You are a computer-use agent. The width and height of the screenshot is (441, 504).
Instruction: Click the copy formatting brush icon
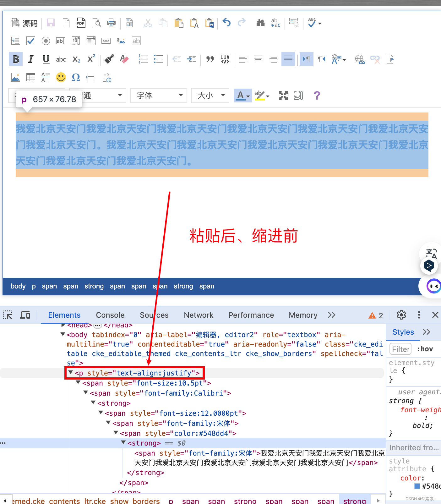point(109,59)
